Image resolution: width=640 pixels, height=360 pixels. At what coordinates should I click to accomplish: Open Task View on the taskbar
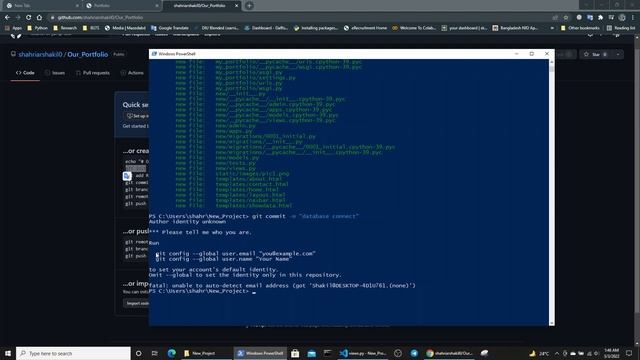pos(154,353)
